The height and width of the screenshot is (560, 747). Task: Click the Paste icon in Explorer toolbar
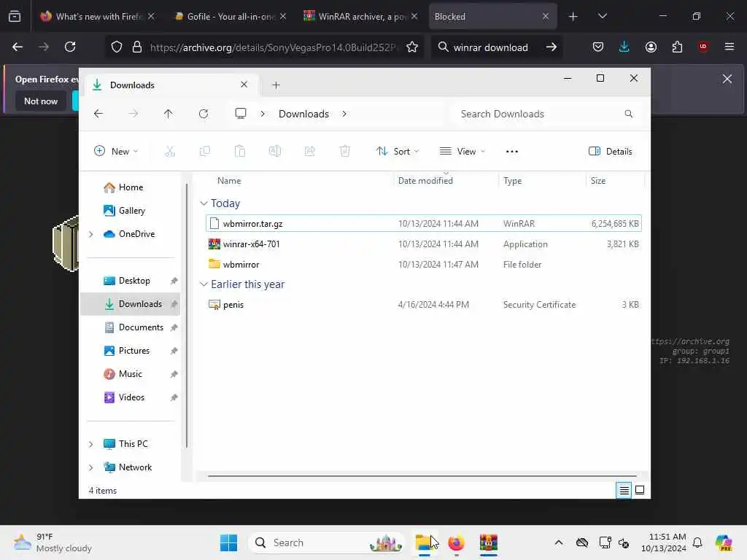coord(239,152)
